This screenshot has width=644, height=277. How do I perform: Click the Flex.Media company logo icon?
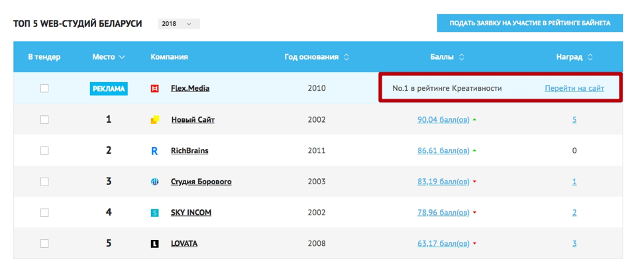coord(154,88)
